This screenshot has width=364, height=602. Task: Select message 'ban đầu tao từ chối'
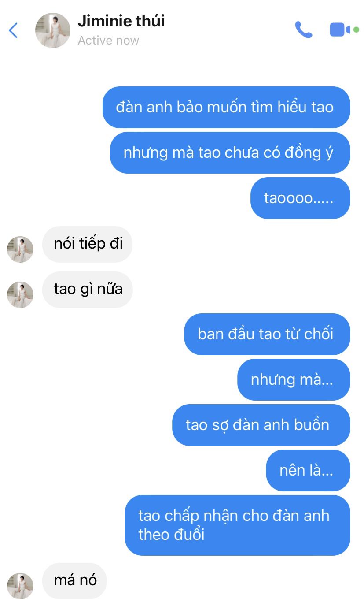point(267,334)
